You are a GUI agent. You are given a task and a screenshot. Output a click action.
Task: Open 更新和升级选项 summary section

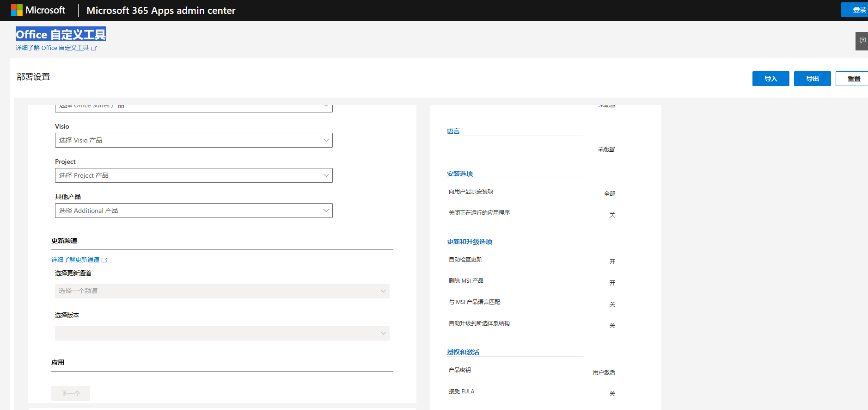pos(470,242)
